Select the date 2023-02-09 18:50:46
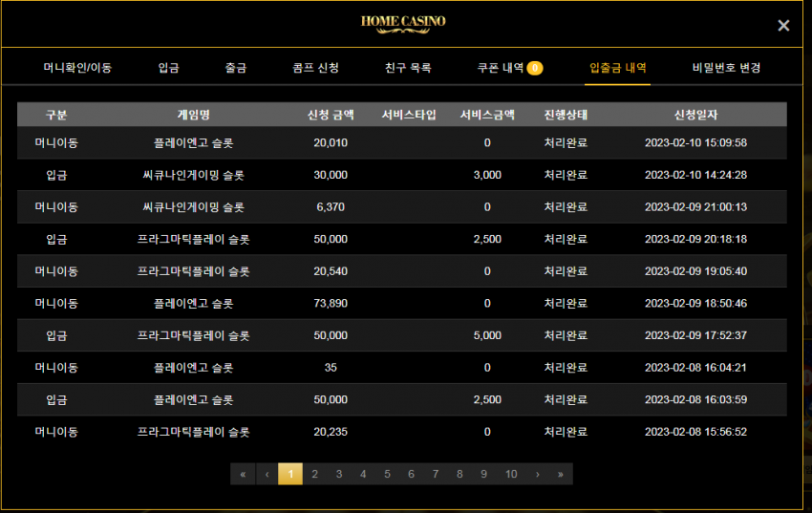This screenshot has width=812, height=513. (695, 304)
